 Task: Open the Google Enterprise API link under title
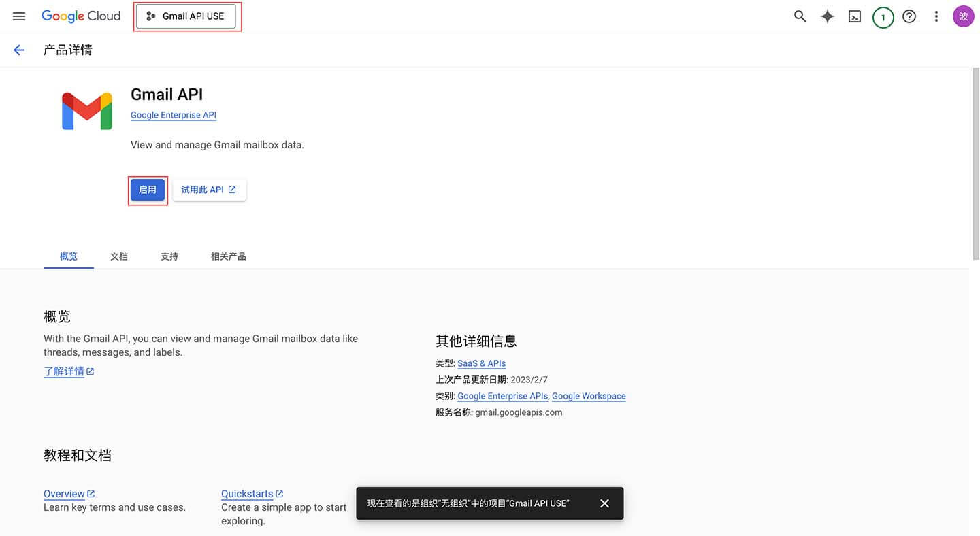tap(174, 115)
